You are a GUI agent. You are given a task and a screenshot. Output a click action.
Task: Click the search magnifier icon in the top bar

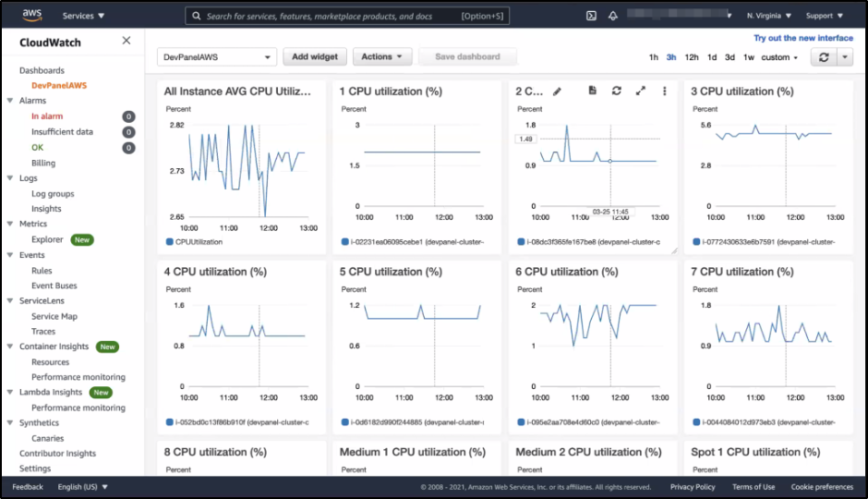tap(197, 16)
